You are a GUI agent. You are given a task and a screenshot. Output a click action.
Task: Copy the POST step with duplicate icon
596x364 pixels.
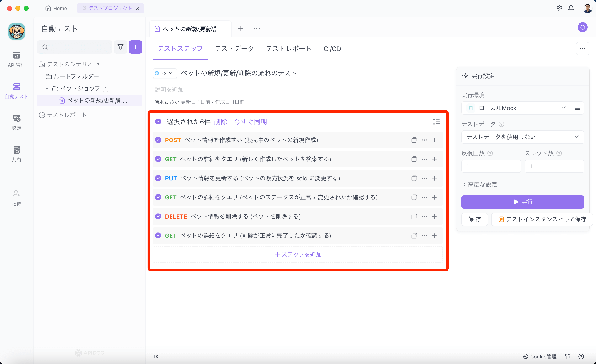point(414,140)
